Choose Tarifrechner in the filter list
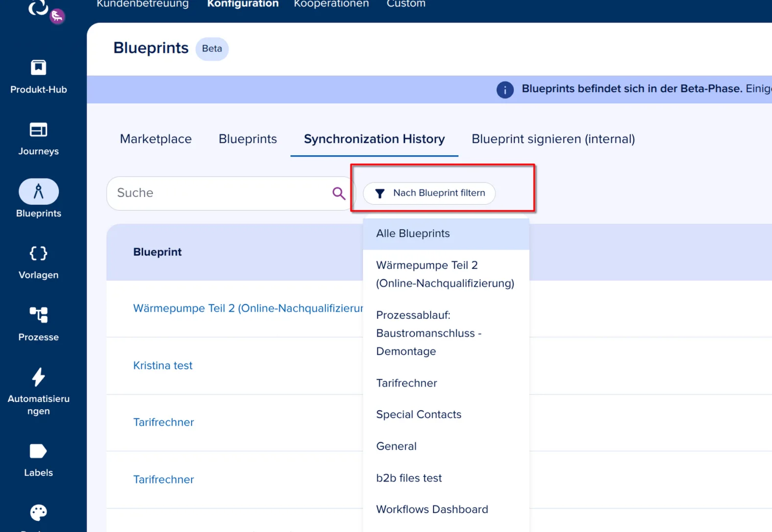Image resolution: width=772 pixels, height=532 pixels. pos(446,383)
